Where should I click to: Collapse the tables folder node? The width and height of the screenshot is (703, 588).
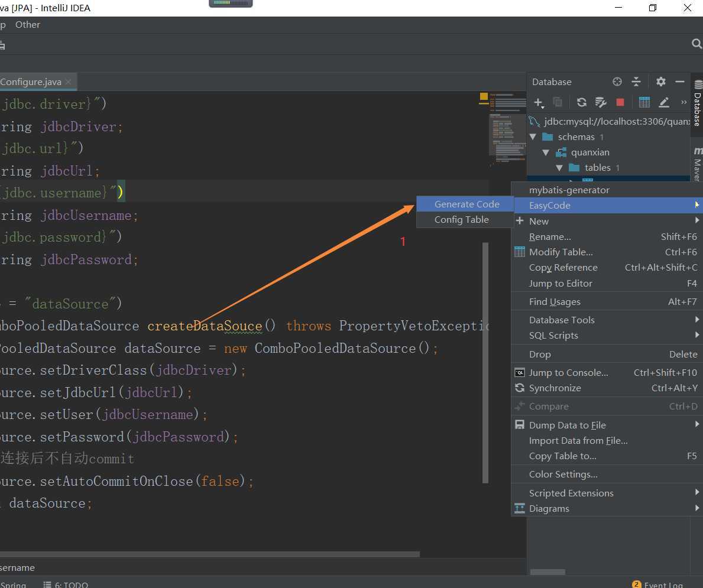coord(559,168)
